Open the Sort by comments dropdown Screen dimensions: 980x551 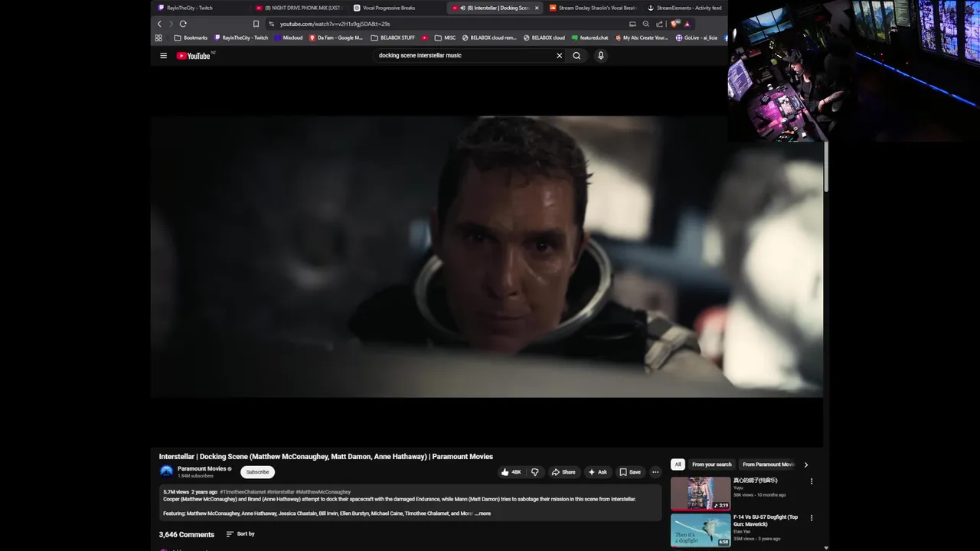coord(240,534)
